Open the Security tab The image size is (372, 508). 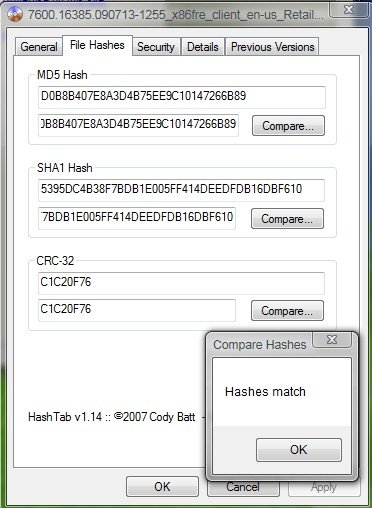pos(156,47)
